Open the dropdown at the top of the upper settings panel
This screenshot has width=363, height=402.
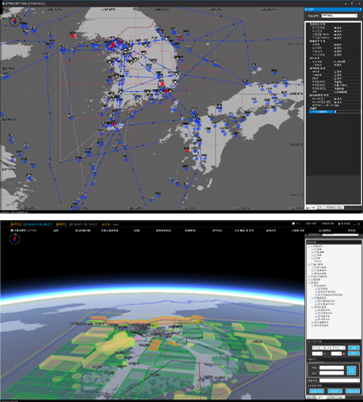coord(339,16)
